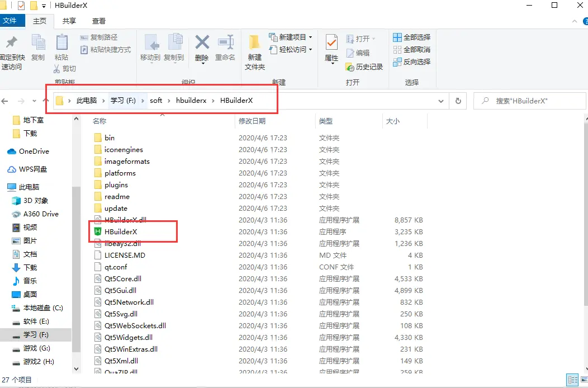This screenshot has width=588, height=388.
Task: Open the address bar history dropdown arrow
Action: point(441,101)
